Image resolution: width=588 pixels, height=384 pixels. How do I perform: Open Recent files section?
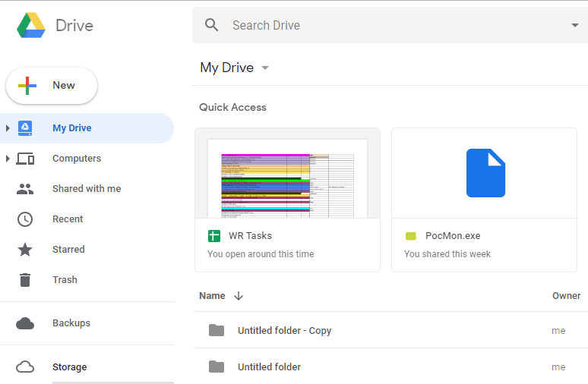(x=68, y=219)
